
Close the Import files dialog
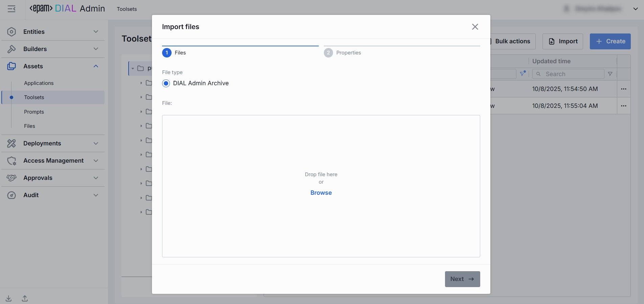pos(475,27)
